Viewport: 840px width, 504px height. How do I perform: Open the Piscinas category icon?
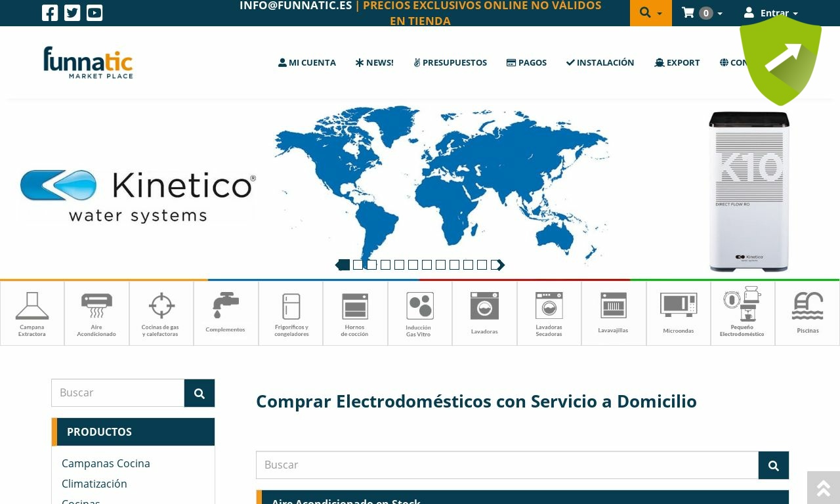[x=808, y=314]
